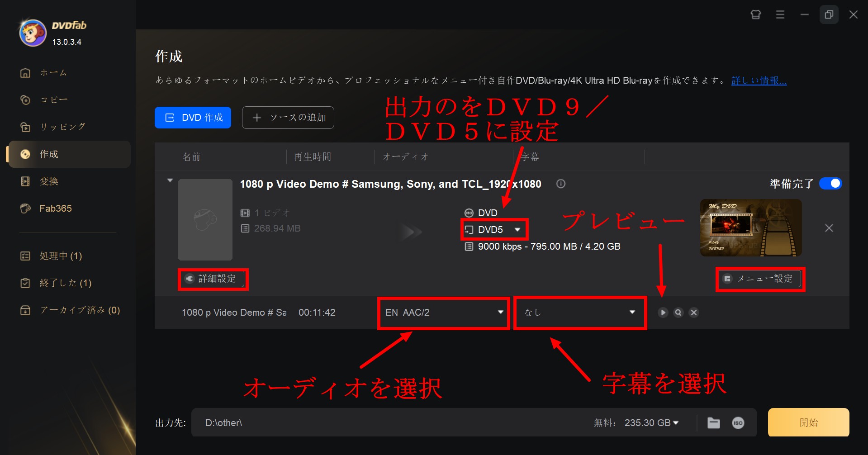Viewport: 868px width, 455px height.
Task: Select 作成 module in sidebar
Action: click(x=69, y=154)
